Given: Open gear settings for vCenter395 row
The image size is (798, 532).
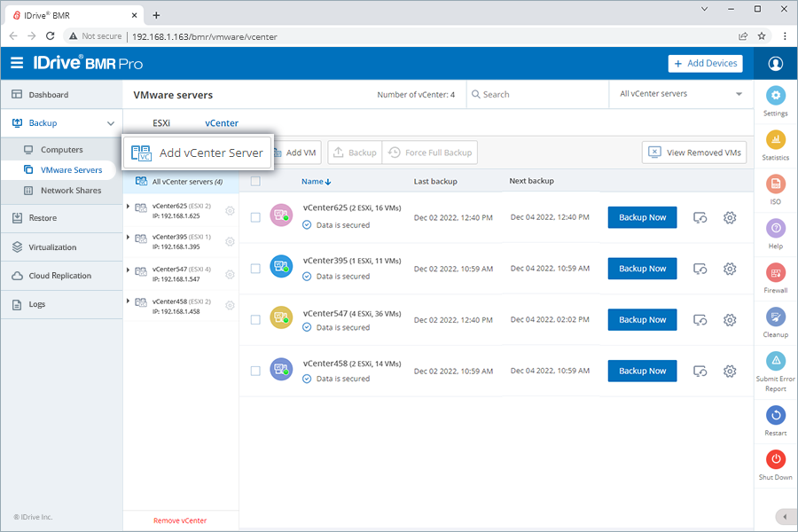Looking at the screenshot, I should coord(730,269).
